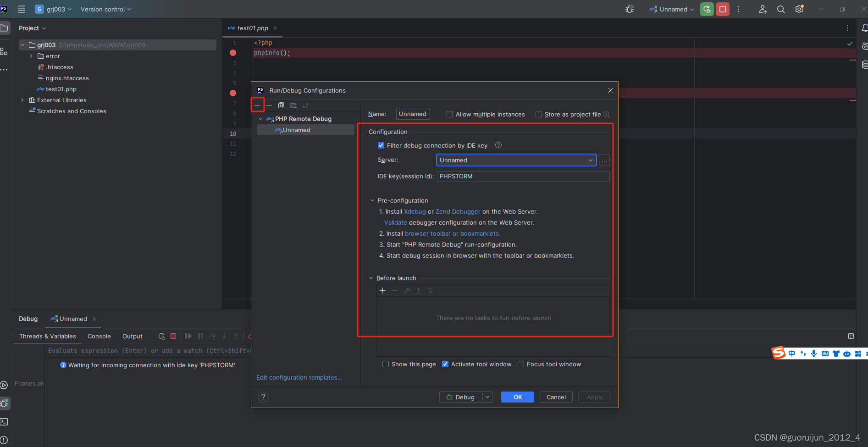Open Project tool window icon
The image size is (868, 447).
(4, 28)
